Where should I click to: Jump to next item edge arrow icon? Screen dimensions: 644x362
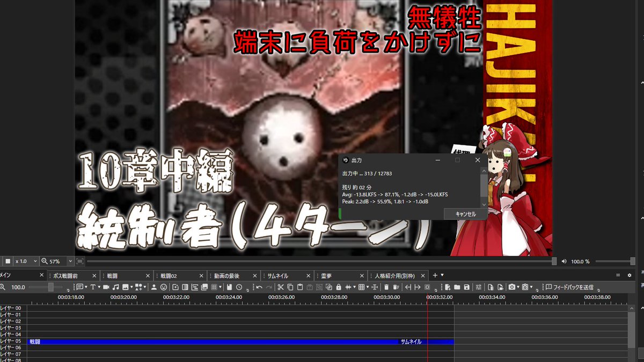418,287
